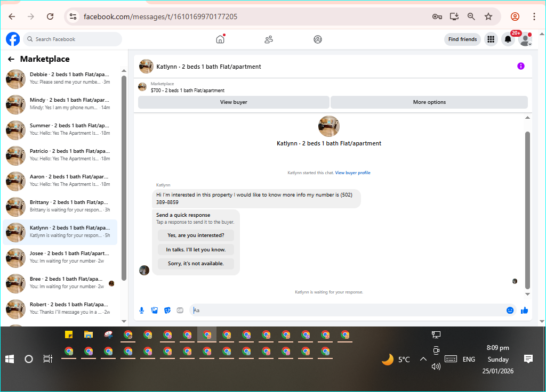Open Sticky Notes from taskbar
Viewport: 546px width, 392px height.
(x=69, y=334)
